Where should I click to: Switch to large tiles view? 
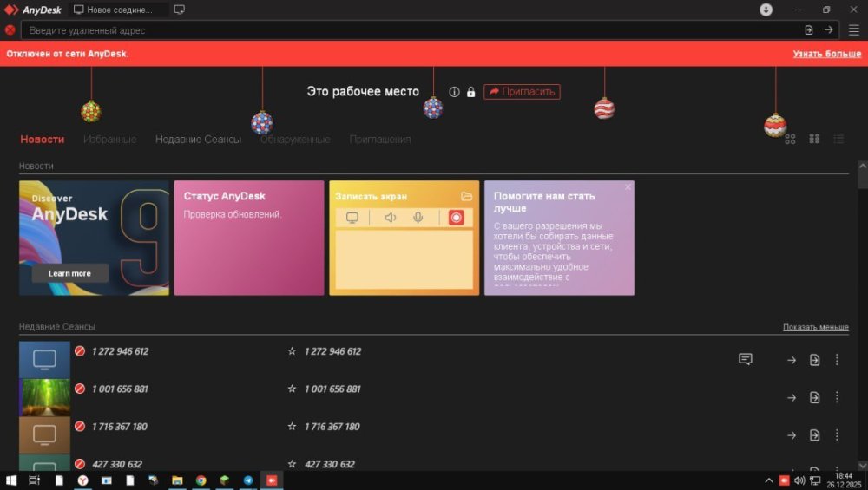click(x=790, y=139)
